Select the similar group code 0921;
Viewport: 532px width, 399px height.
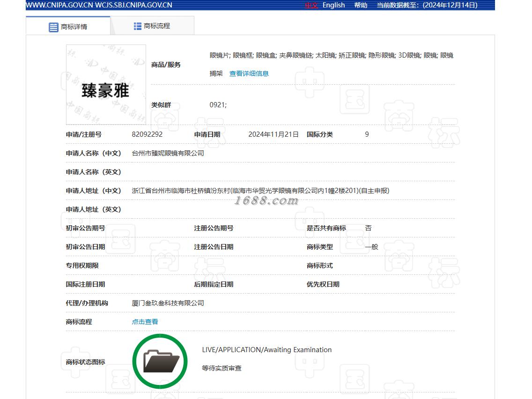[218, 105]
